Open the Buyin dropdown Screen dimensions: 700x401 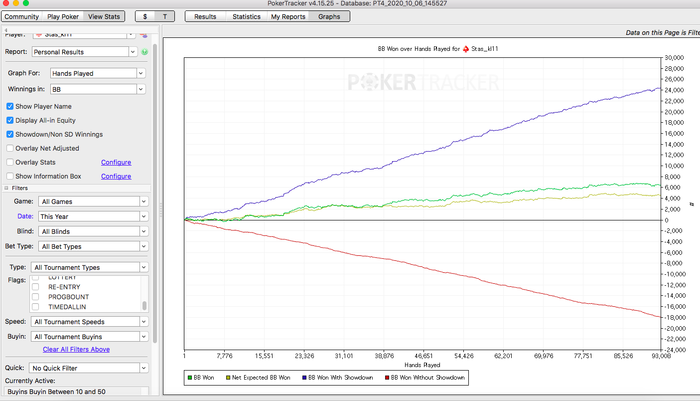143,337
